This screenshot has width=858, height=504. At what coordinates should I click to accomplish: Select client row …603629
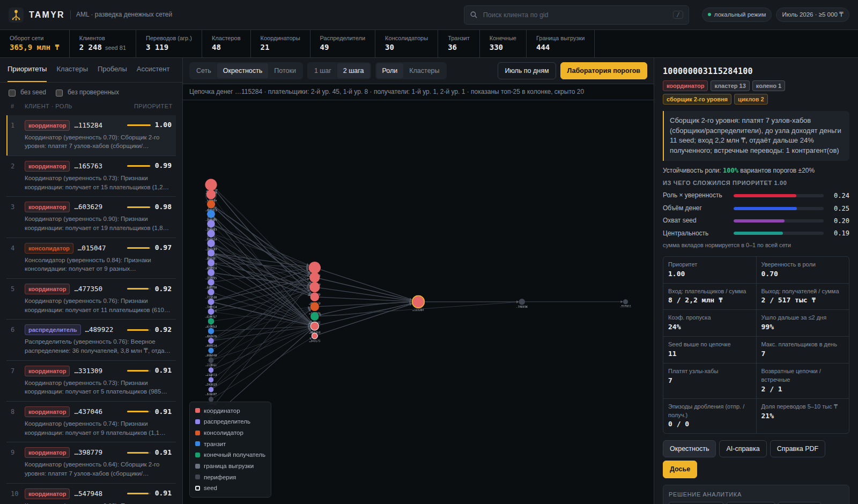pos(91,217)
